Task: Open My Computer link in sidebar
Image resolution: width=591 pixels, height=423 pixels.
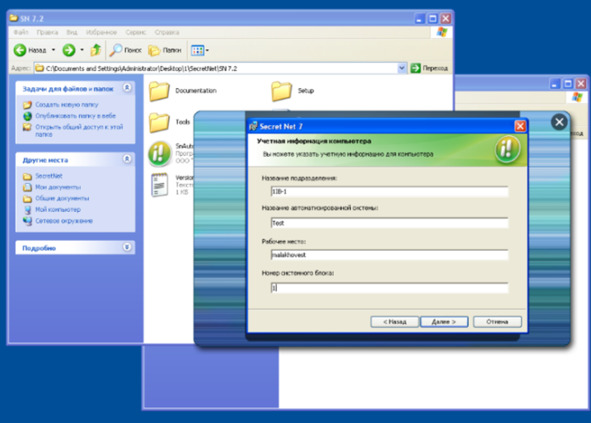Action: (58, 210)
